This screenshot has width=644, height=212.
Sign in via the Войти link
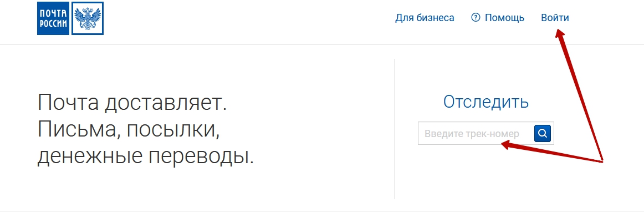(x=555, y=18)
